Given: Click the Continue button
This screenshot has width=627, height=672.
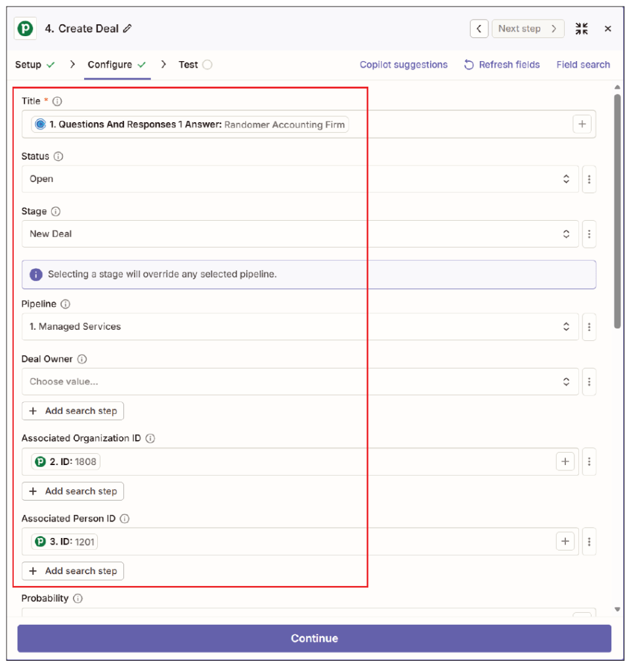Looking at the screenshot, I should (314, 638).
